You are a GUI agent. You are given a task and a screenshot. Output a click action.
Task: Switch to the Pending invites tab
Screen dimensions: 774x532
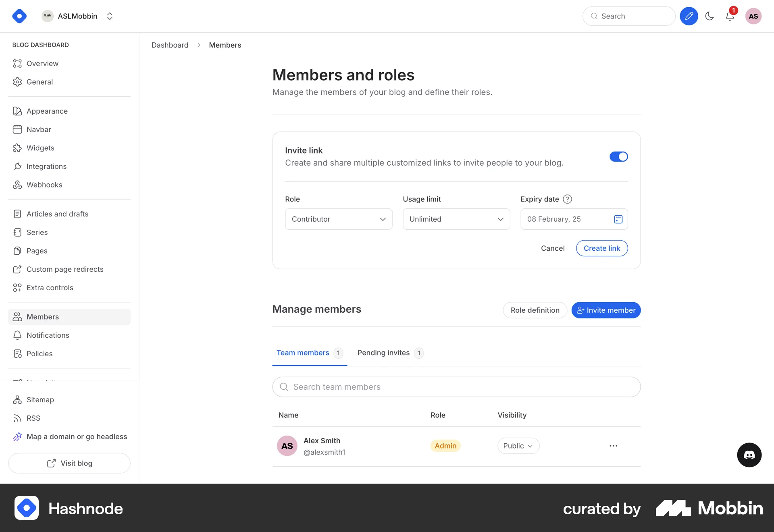pyautogui.click(x=383, y=353)
